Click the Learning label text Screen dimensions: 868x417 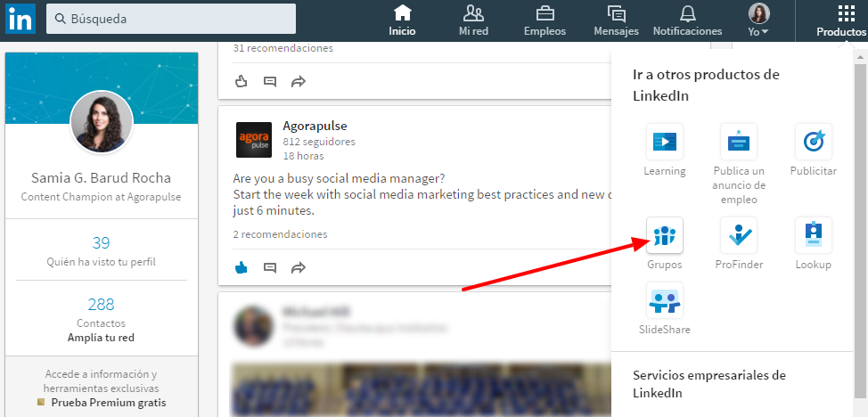pos(664,171)
